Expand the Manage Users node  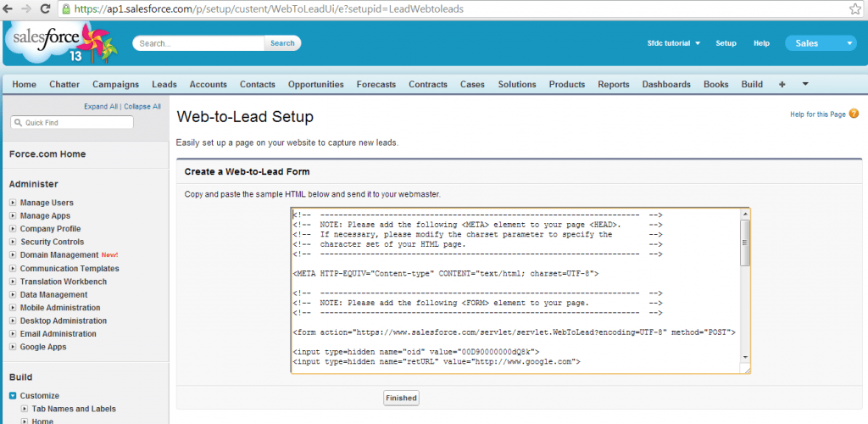(13, 203)
